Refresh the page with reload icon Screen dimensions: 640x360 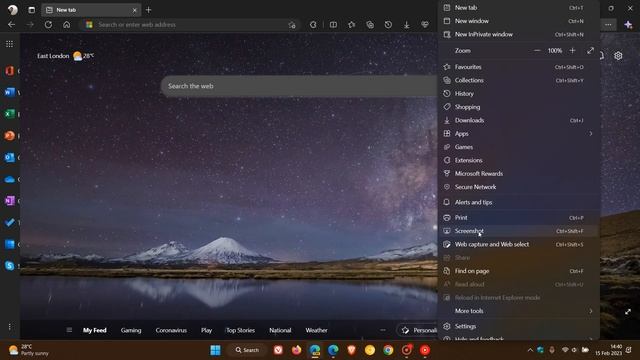[x=48, y=24]
